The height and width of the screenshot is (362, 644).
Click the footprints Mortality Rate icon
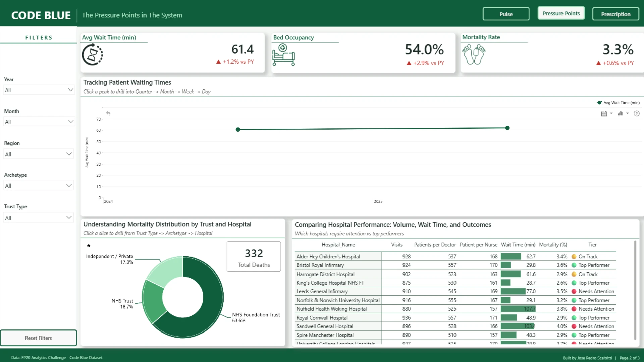tap(474, 54)
